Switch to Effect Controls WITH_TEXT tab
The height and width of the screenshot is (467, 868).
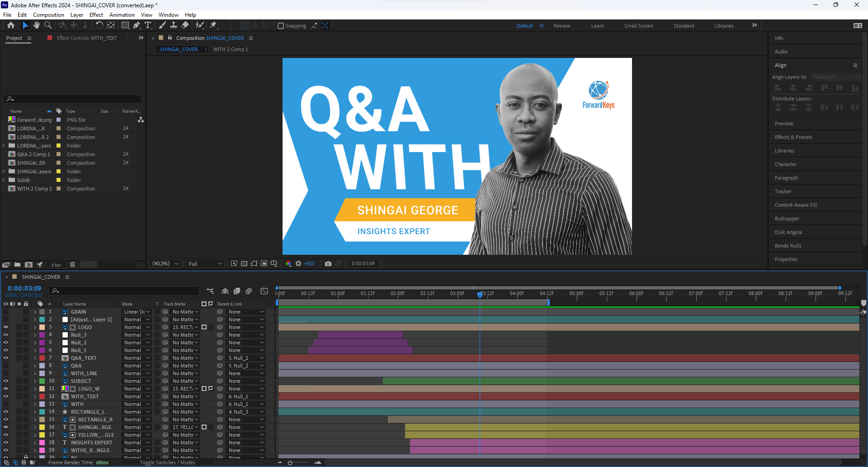(86, 38)
